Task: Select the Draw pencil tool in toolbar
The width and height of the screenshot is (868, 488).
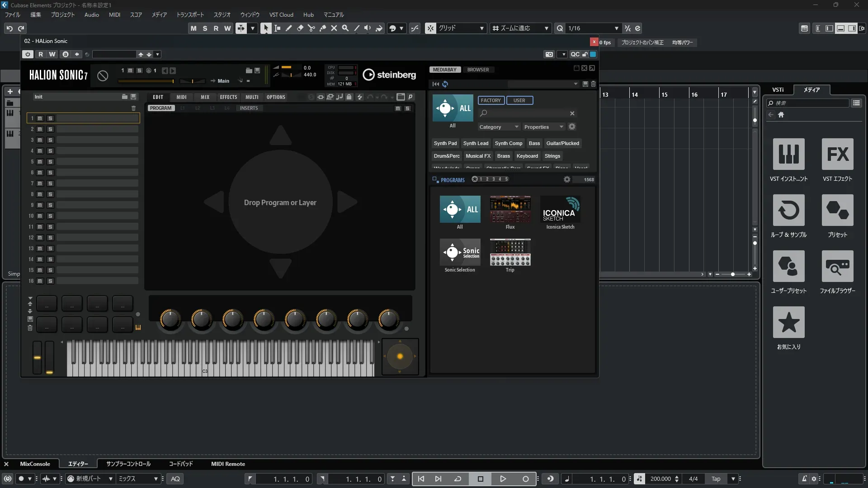Action: pos(288,28)
